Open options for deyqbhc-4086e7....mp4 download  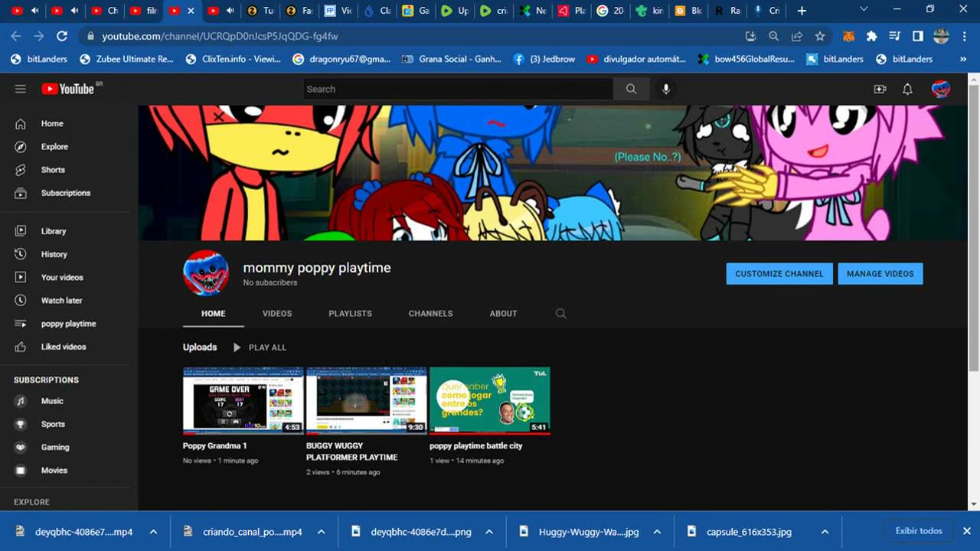pyautogui.click(x=153, y=532)
